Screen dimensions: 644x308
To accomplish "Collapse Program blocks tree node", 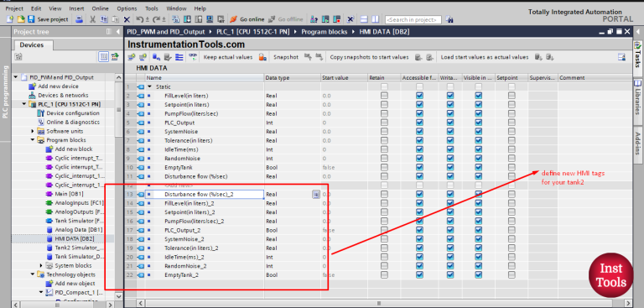I will tap(33, 140).
